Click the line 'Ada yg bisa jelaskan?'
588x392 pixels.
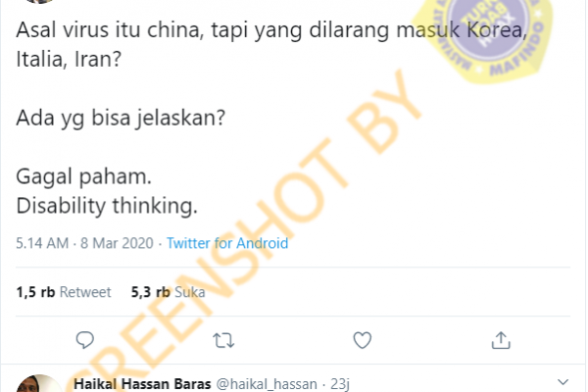tap(121, 118)
